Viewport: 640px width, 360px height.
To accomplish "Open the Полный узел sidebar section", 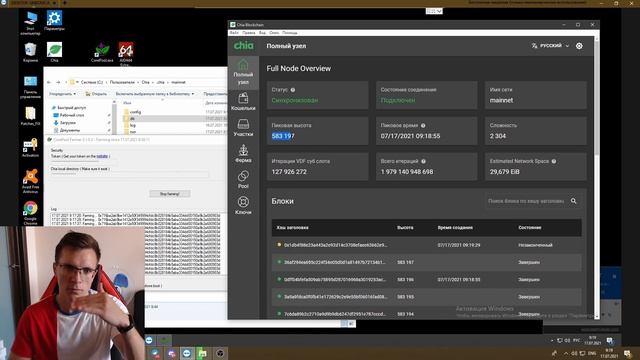I will [243, 73].
